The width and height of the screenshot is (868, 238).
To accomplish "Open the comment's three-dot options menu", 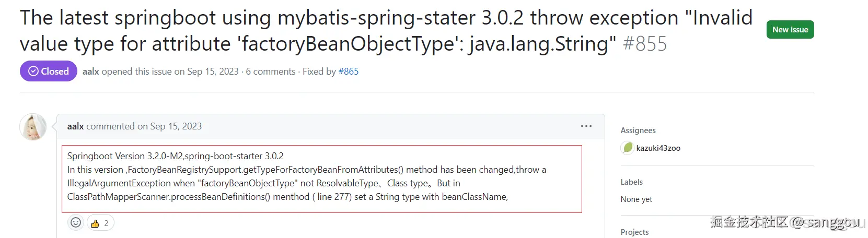I will [586, 126].
